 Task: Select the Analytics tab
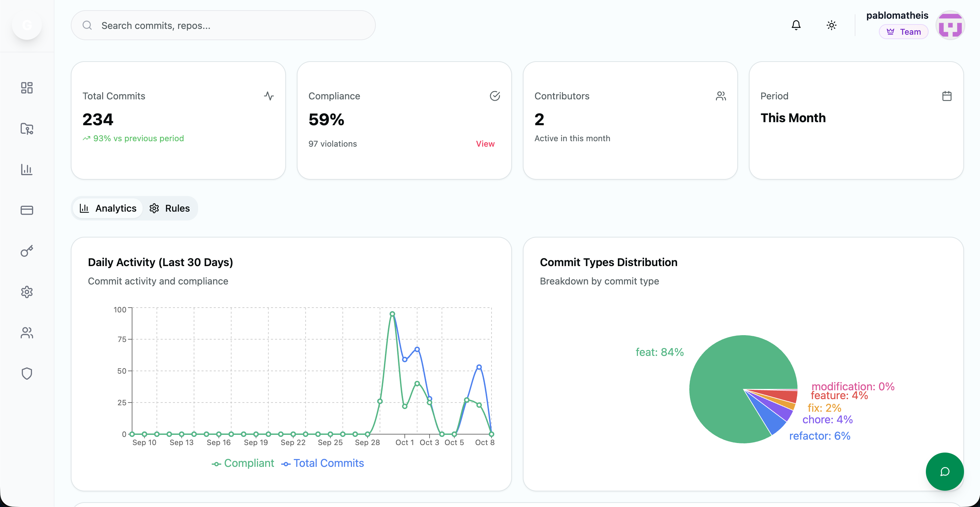[108, 208]
